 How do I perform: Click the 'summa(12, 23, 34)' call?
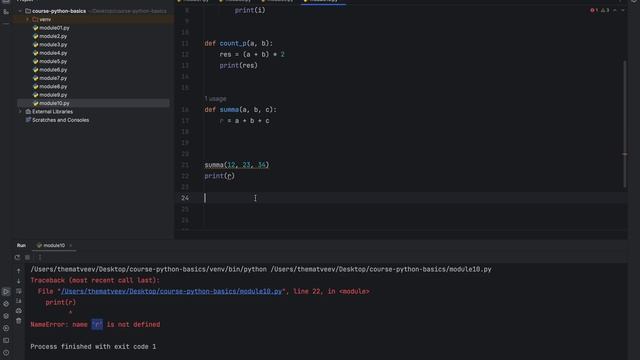[237, 165]
